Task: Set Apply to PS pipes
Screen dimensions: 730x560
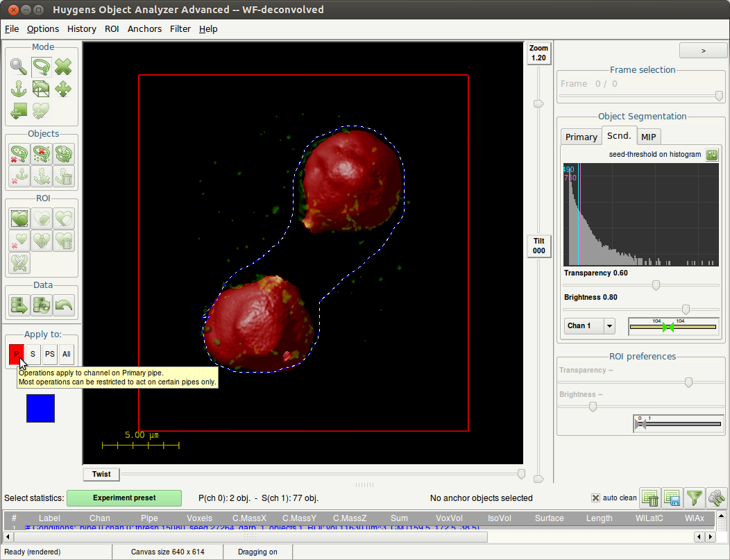Action: click(49, 354)
